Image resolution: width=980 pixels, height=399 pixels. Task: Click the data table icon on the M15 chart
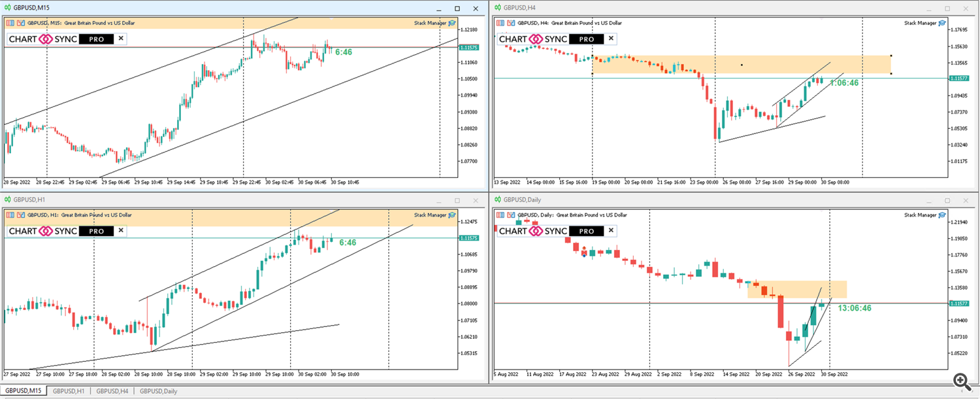pyautogui.click(x=11, y=23)
